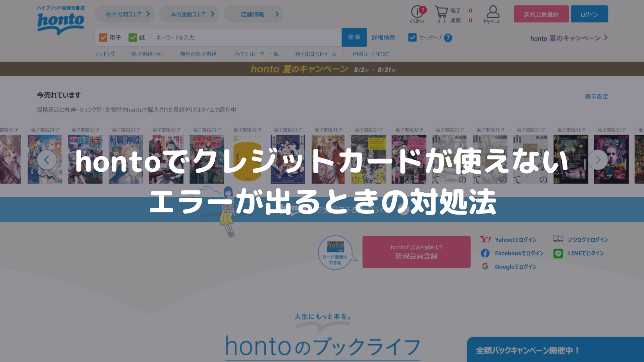Click the 転職神殿 book cover
644x362 pixels.
[x=126, y=159]
